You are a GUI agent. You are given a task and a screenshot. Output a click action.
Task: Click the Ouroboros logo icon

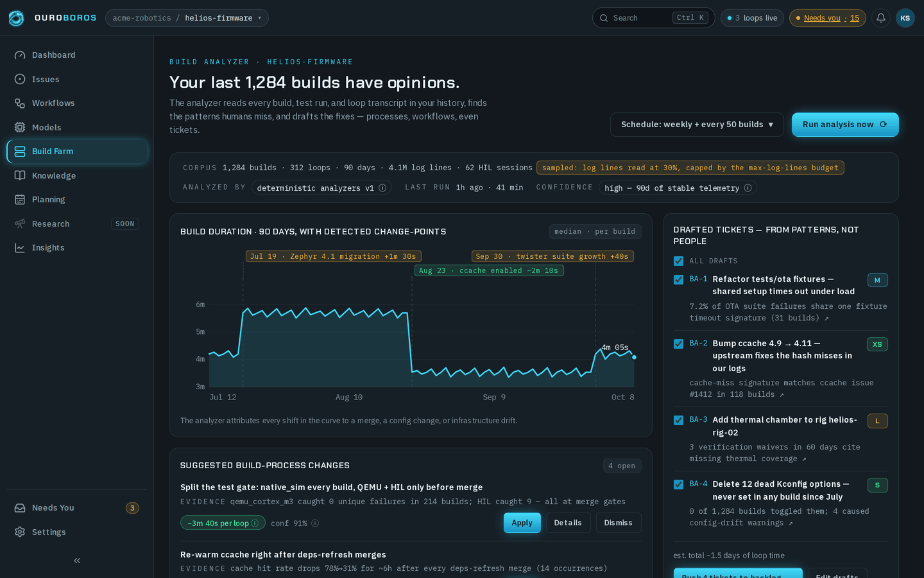coord(17,18)
